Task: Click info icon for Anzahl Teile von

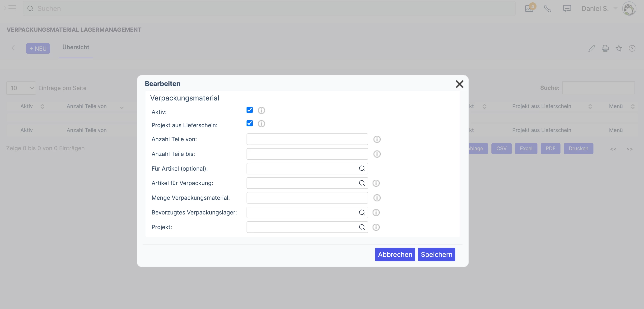Action: pos(377,139)
